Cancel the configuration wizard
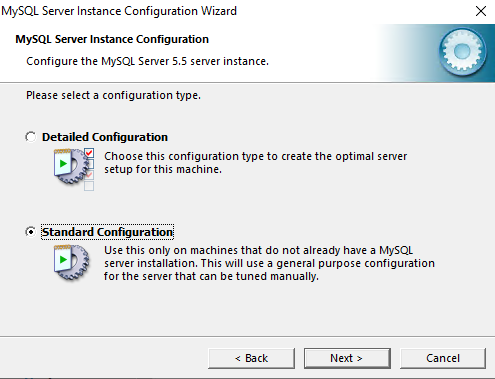 pyautogui.click(x=443, y=358)
